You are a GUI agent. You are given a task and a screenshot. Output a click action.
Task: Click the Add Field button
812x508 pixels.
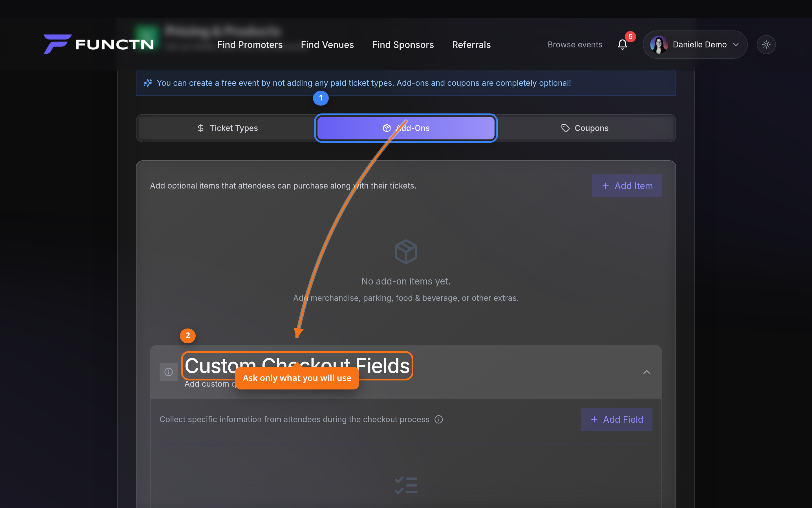616,419
